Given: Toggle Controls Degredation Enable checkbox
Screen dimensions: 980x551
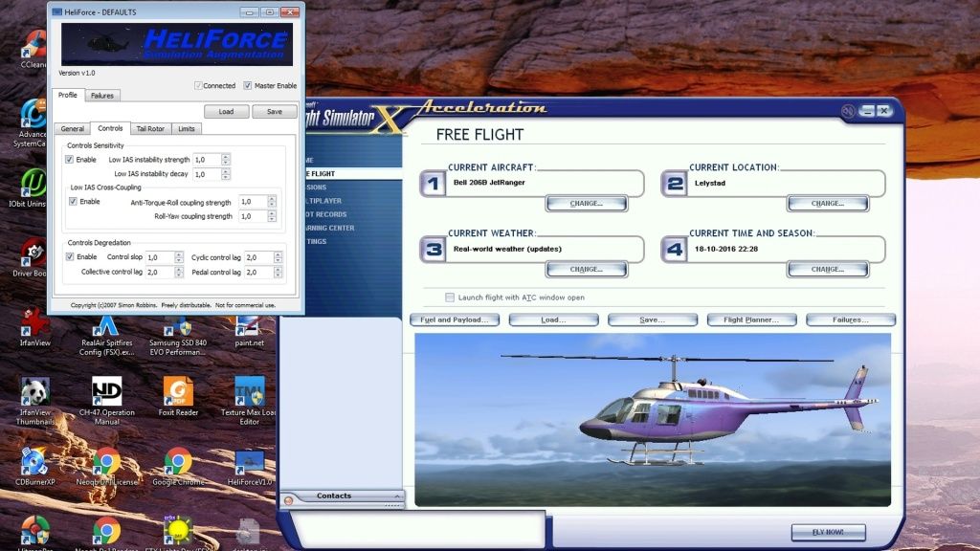Looking at the screenshot, I should coord(69,256).
